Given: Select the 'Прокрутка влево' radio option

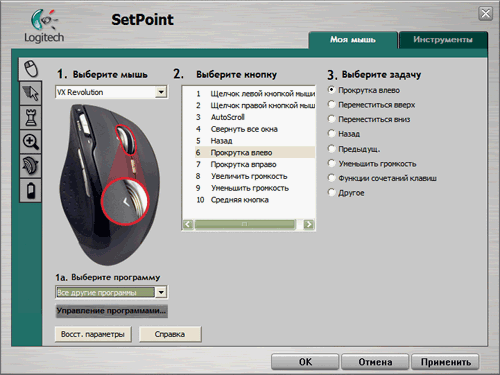Looking at the screenshot, I should (331, 90).
